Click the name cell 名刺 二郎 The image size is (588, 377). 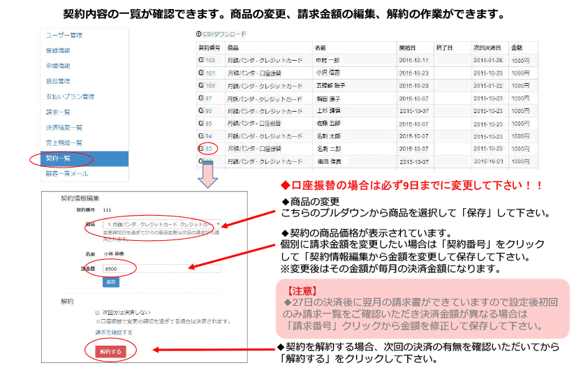329,149
